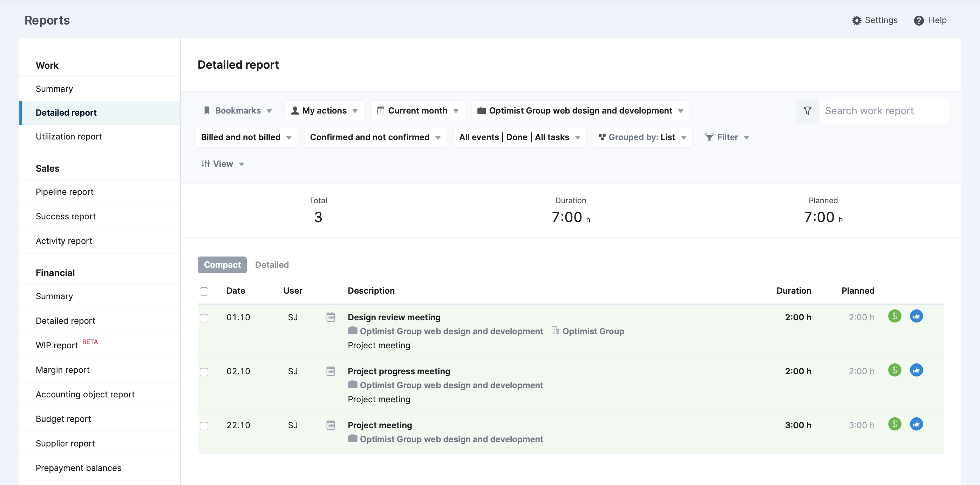Tick checkbox for 02.10 Project progress meeting
This screenshot has width=980, height=485.
click(x=204, y=372)
